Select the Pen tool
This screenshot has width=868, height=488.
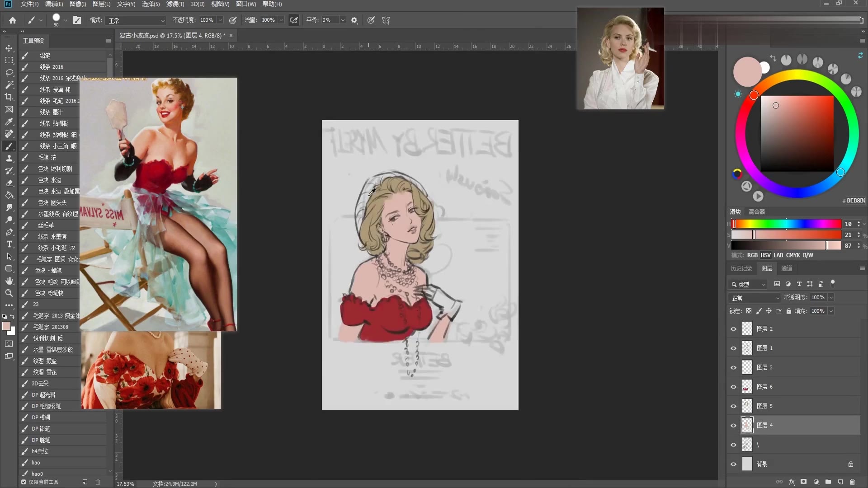click(x=9, y=232)
